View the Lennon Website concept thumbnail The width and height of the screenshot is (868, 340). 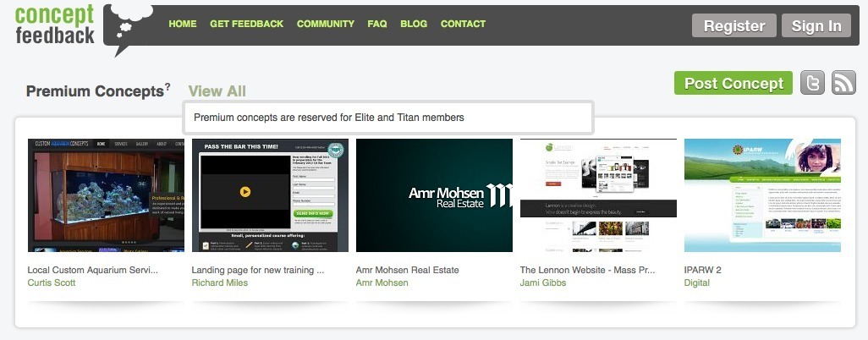598,195
